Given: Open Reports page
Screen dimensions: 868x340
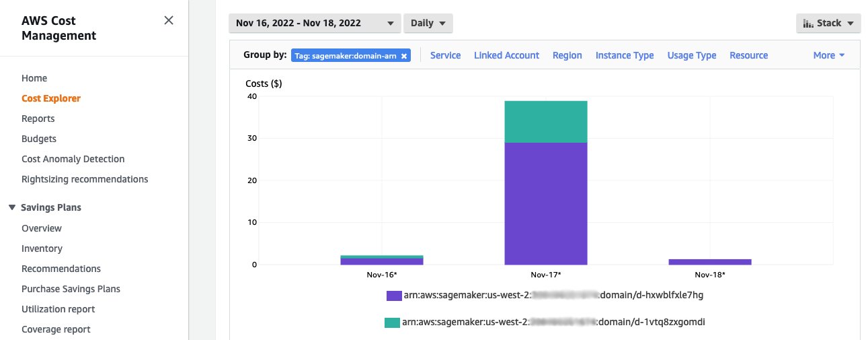Looking at the screenshot, I should pos(38,118).
